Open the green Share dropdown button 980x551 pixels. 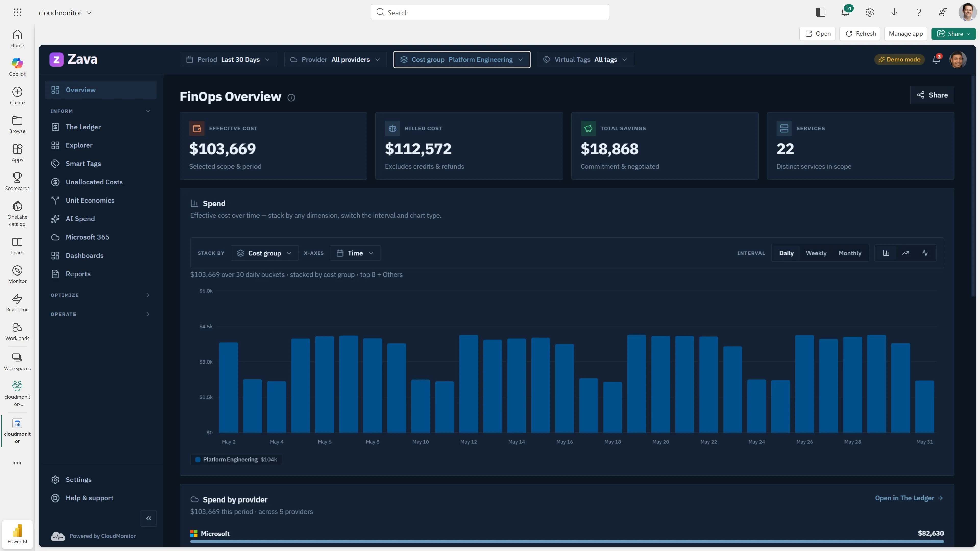[x=953, y=34]
